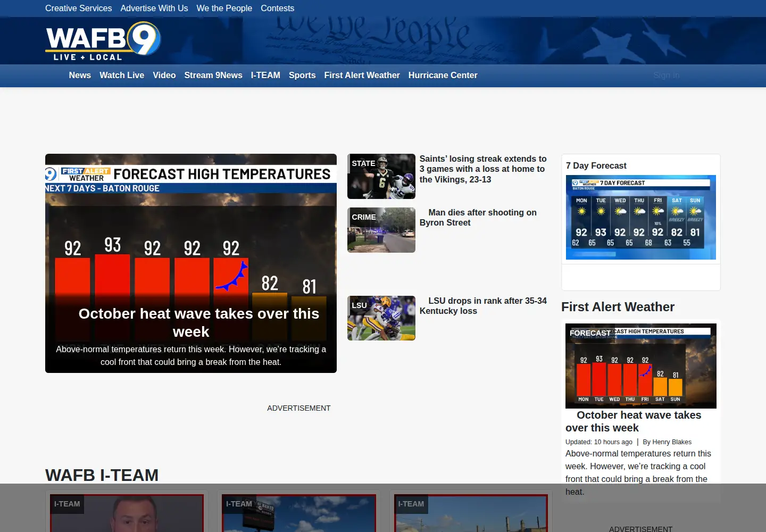Open First Alert Weather in the navigation bar
766x532 pixels.
[x=362, y=75]
